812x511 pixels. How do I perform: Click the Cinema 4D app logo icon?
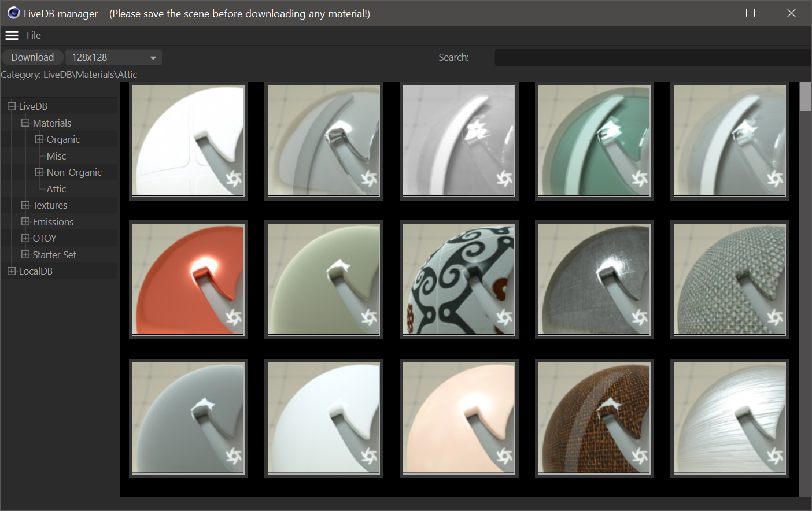tap(13, 13)
